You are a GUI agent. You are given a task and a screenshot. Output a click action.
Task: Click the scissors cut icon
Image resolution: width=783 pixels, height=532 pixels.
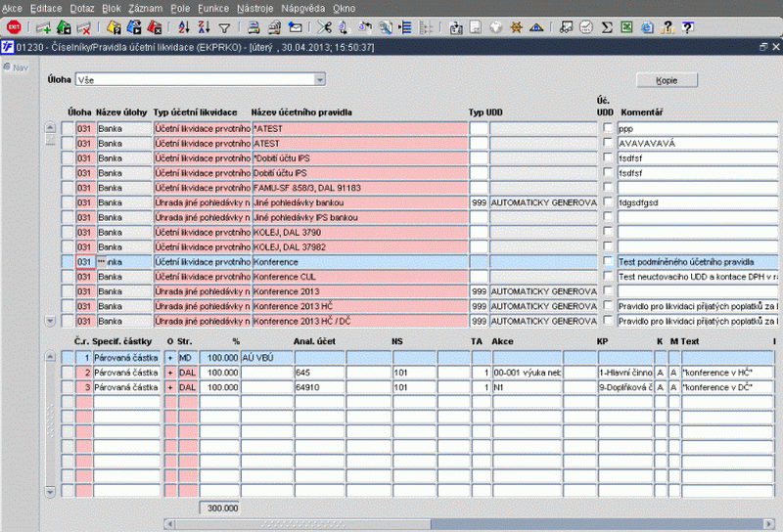pos(324,27)
